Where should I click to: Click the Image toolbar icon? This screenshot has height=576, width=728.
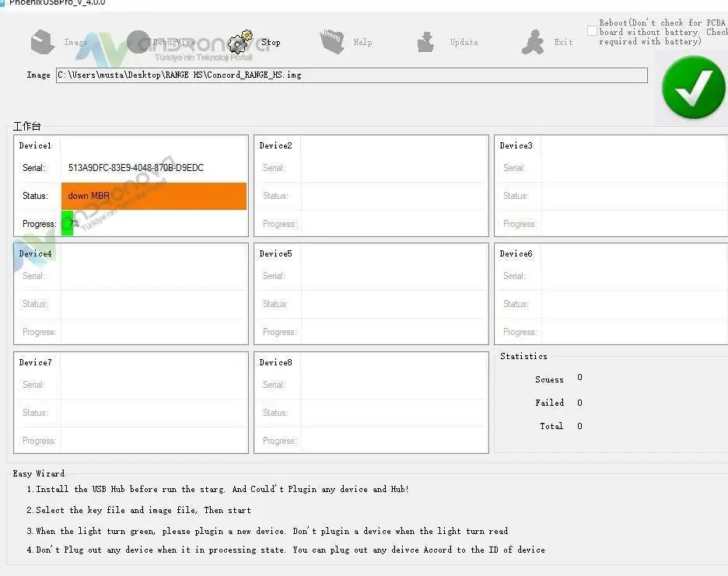coord(43,42)
